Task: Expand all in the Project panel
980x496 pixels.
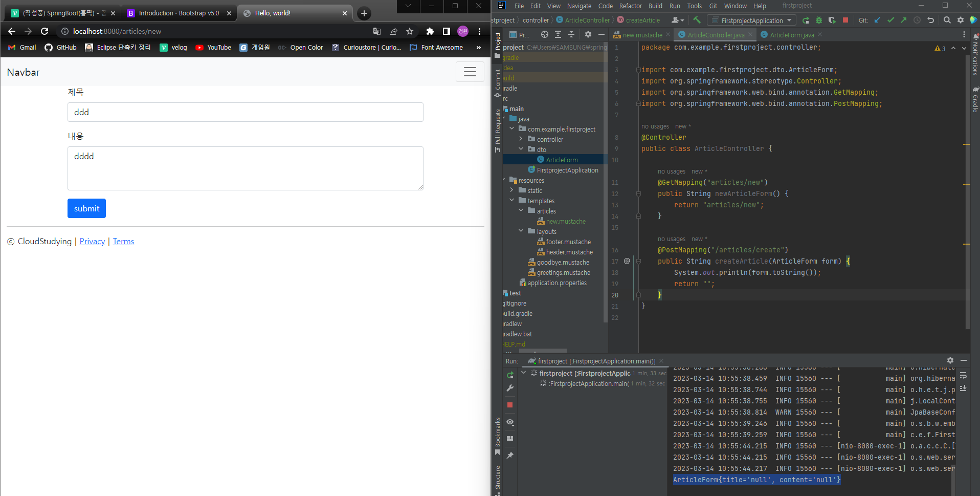Action: (558, 34)
